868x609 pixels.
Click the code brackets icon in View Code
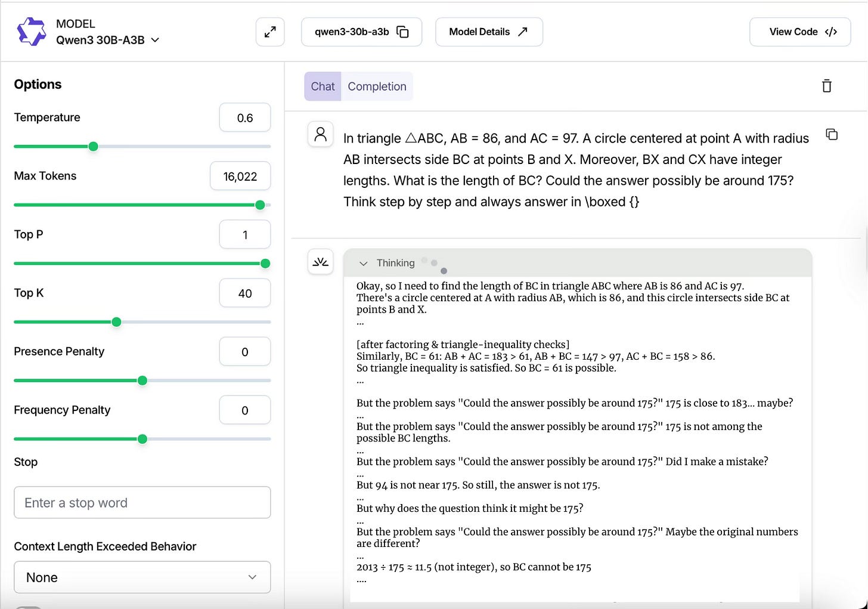[x=831, y=32]
